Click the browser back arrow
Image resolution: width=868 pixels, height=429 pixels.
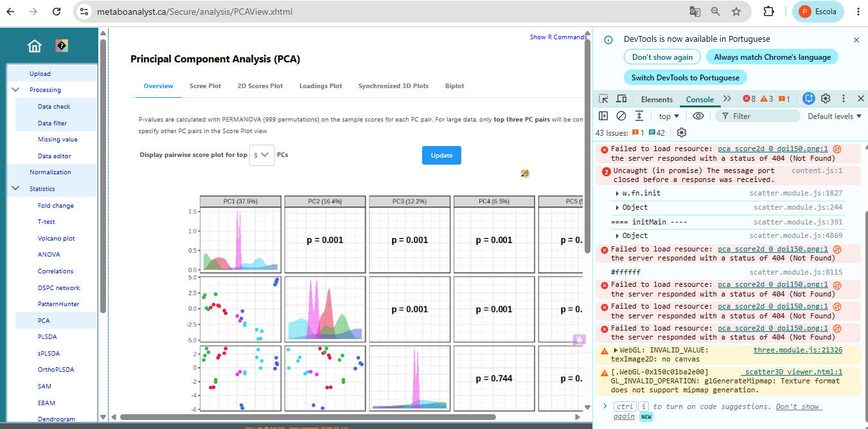(11, 12)
